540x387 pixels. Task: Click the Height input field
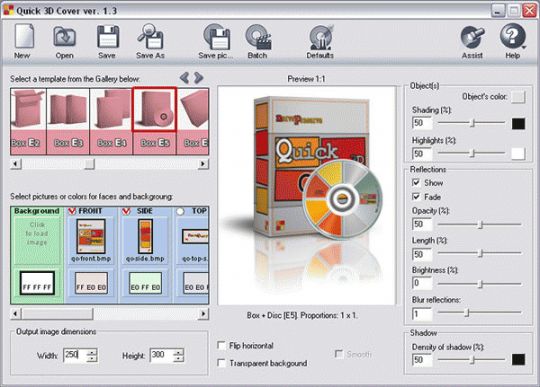click(162, 355)
